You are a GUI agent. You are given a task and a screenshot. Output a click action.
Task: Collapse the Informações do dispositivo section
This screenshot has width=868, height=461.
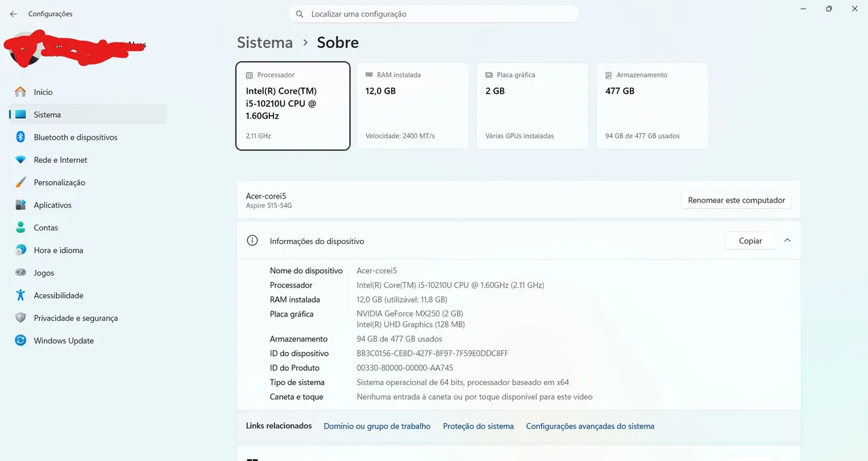coord(787,241)
